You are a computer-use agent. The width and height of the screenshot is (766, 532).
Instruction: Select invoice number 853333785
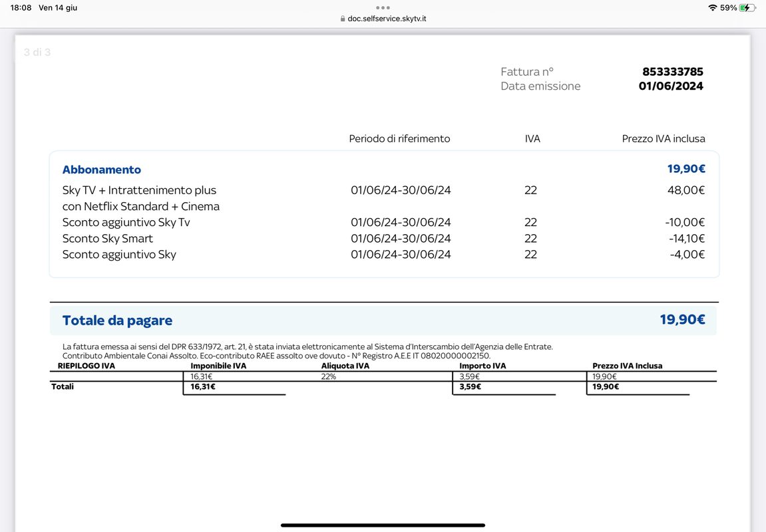(673, 72)
